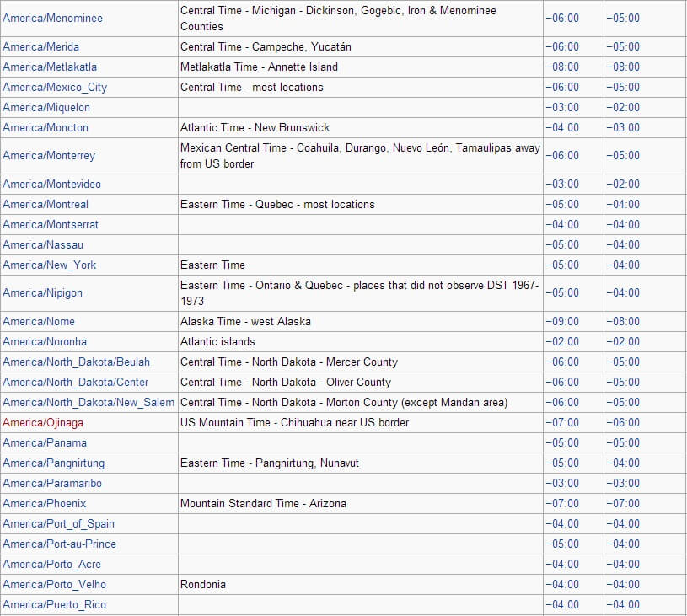
Task: Open the America/Paramaribo link
Action: pos(52,483)
